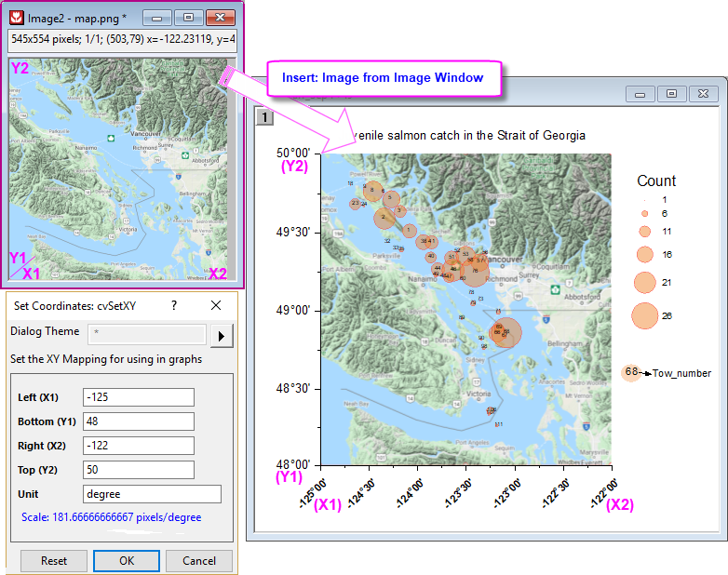
Task: Confirm coordinates with the OK button
Action: [x=127, y=561]
